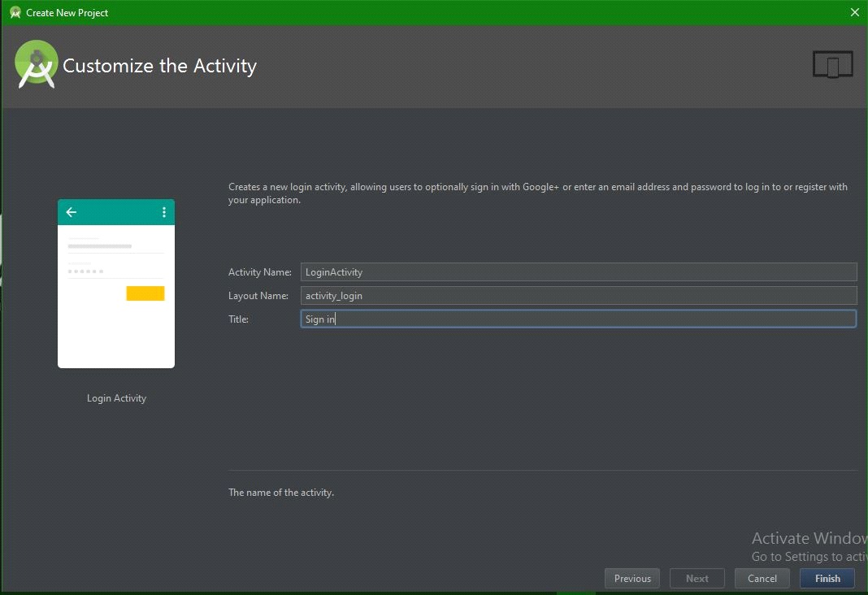The image size is (868, 595).
Task: Focus the Layout Name field
Action: pos(579,296)
